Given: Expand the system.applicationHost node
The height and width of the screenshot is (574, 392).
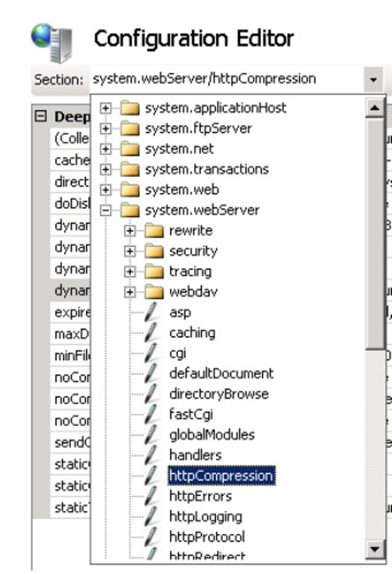Looking at the screenshot, I should pyautogui.click(x=106, y=108).
